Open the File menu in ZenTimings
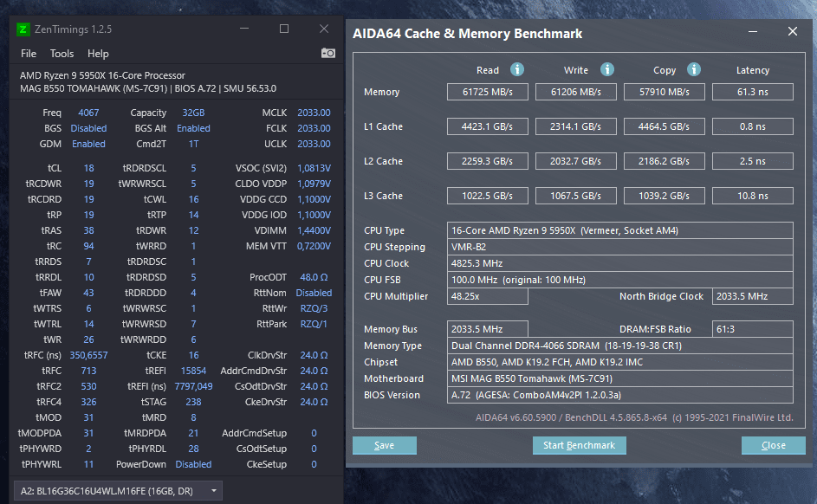817x504 pixels. tap(29, 54)
